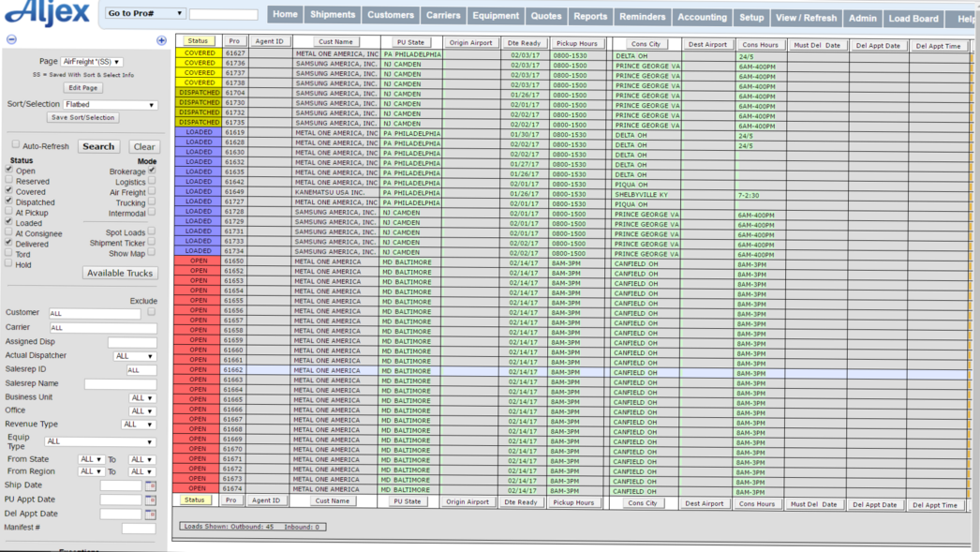Check the At Pickup status checkbox
The image size is (980, 552).
8,211
